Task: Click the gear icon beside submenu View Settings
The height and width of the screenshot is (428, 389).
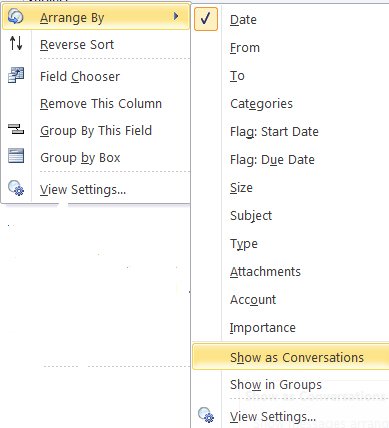Action: tap(206, 415)
